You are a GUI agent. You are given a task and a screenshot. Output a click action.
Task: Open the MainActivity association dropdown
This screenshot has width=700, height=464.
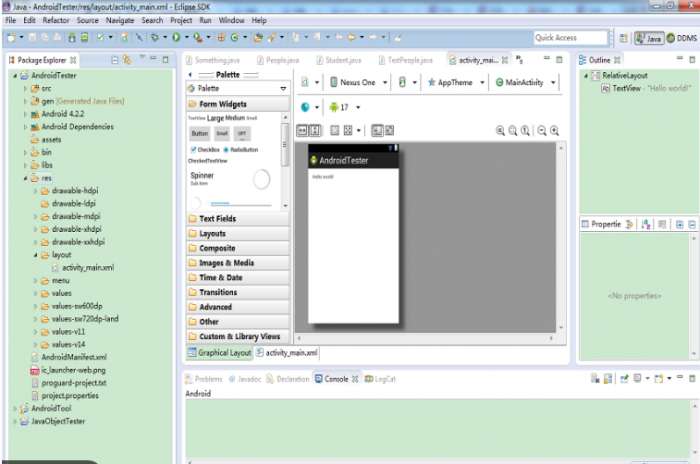point(525,83)
